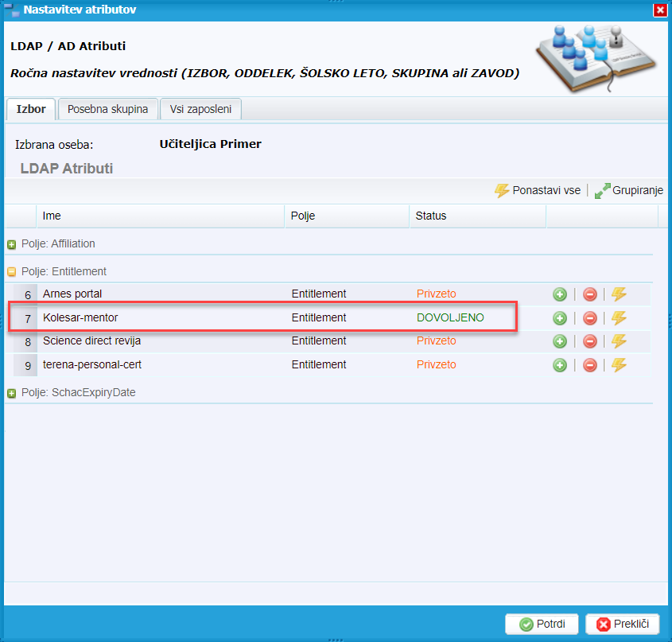Click red minus icon for terena-personal-cert
The height and width of the screenshot is (642, 672).
click(x=589, y=365)
